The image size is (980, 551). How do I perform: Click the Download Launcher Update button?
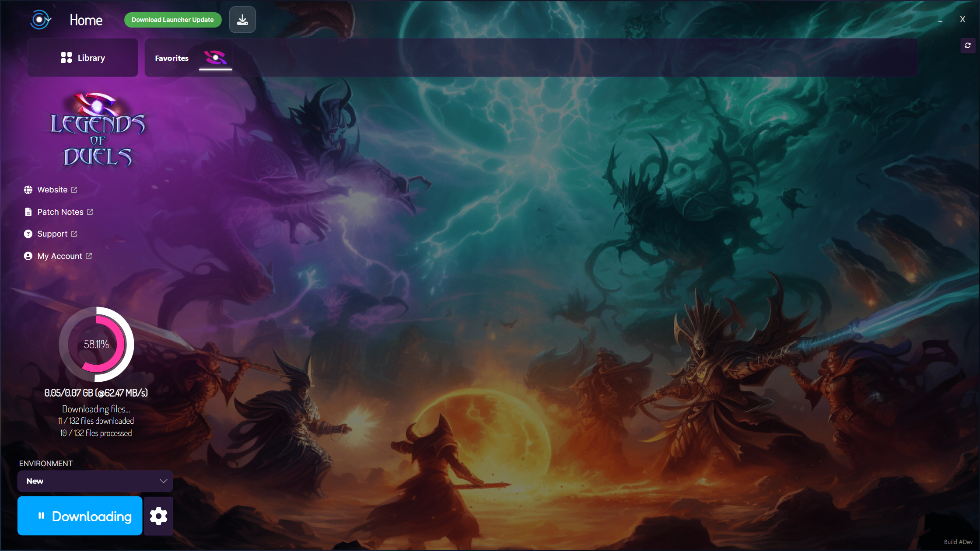coord(173,20)
